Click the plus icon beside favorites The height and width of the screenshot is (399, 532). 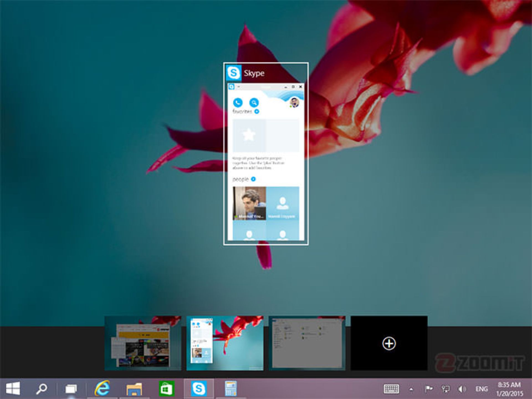257,111
